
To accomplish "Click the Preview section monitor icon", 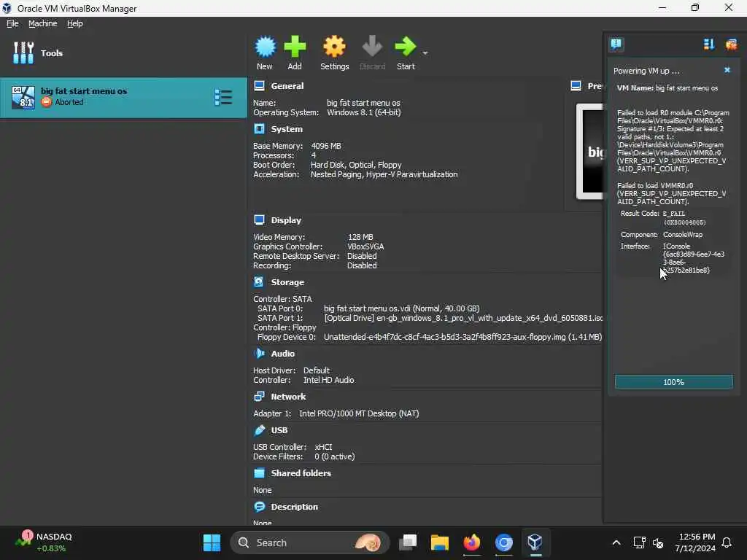I will tap(576, 86).
